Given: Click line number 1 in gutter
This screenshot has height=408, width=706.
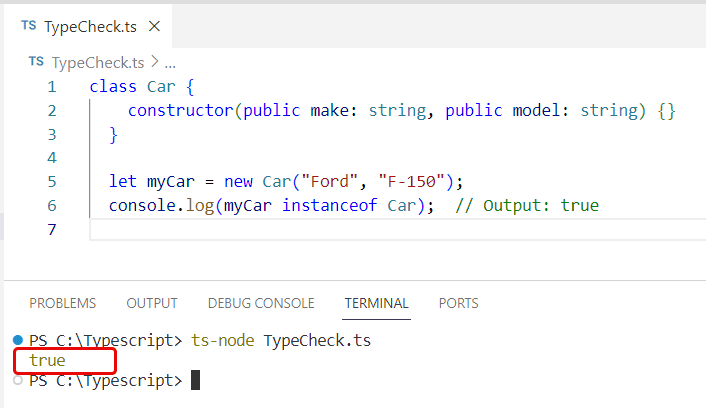Looking at the screenshot, I should point(52,86).
